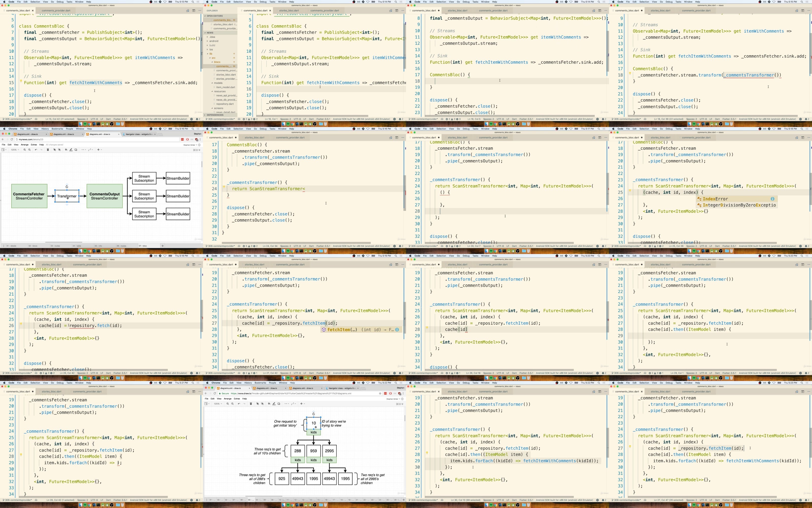This screenshot has height=508, width=812.
Task: Open connection arrow style dropdown, Transformer diagram toolbar
Action: [83, 150]
